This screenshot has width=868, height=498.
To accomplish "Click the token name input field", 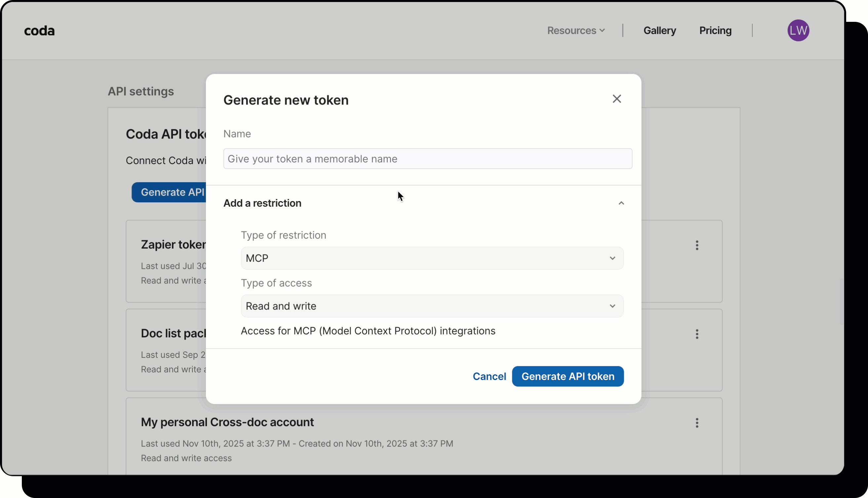I will click(427, 159).
